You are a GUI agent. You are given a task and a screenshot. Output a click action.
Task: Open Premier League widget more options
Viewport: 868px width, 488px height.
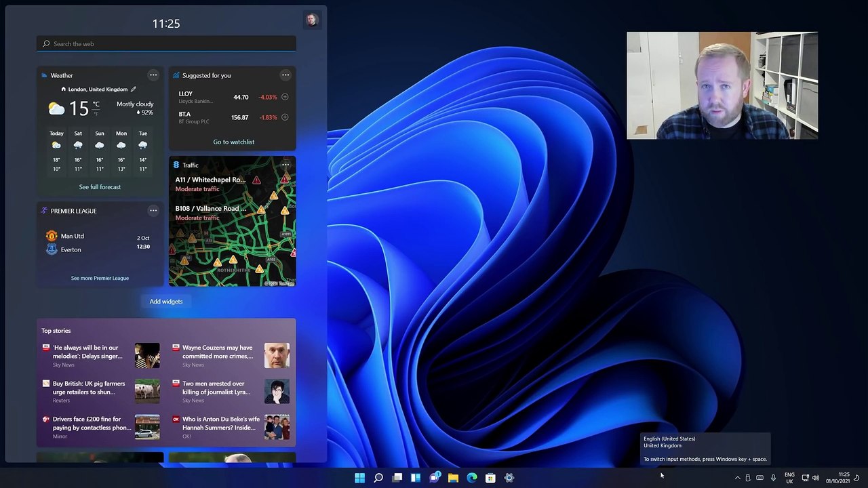[x=153, y=211]
